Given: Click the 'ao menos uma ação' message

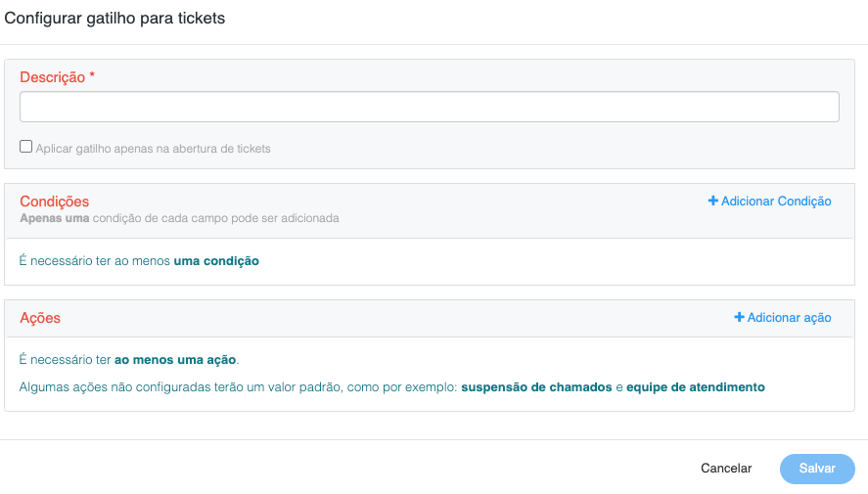Looking at the screenshot, I should (175, 360).
